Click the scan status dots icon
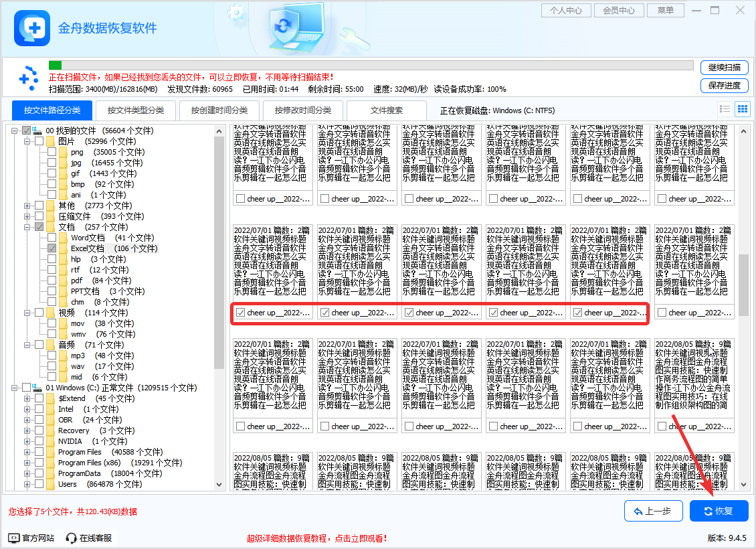This screenshot has height=549, width=756. (29, 78)
